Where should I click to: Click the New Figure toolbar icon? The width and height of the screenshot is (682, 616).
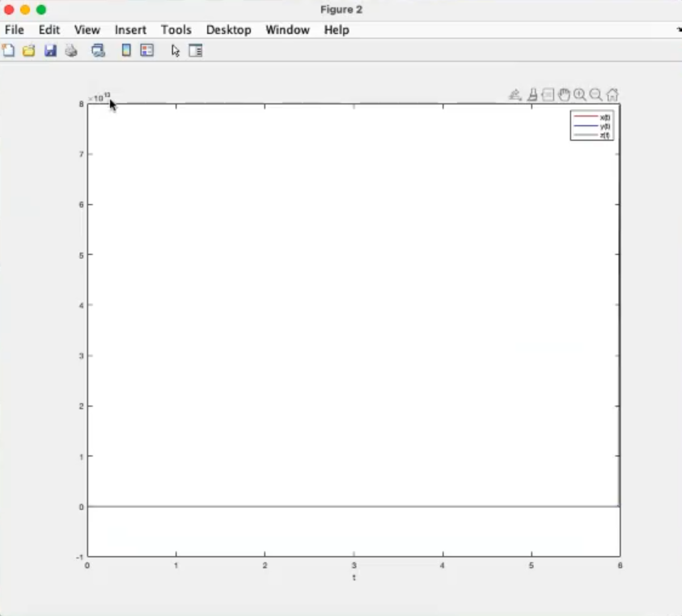(x=8, y=50)
